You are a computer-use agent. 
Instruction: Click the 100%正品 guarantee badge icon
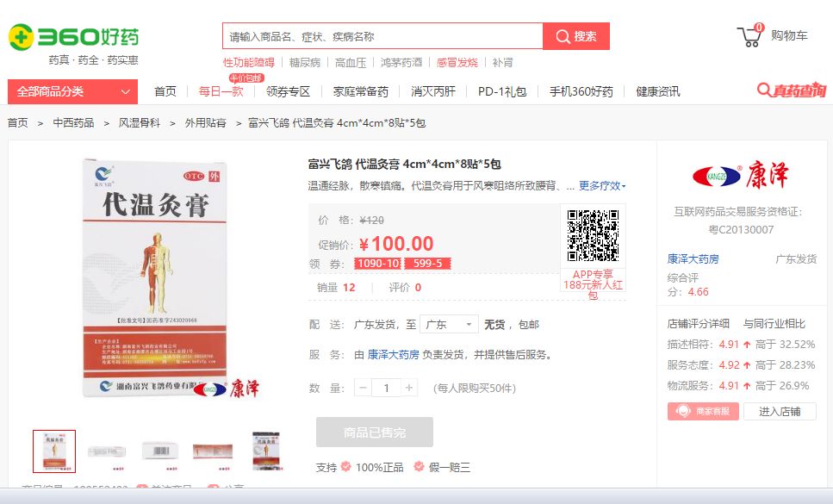coord(345,467)
